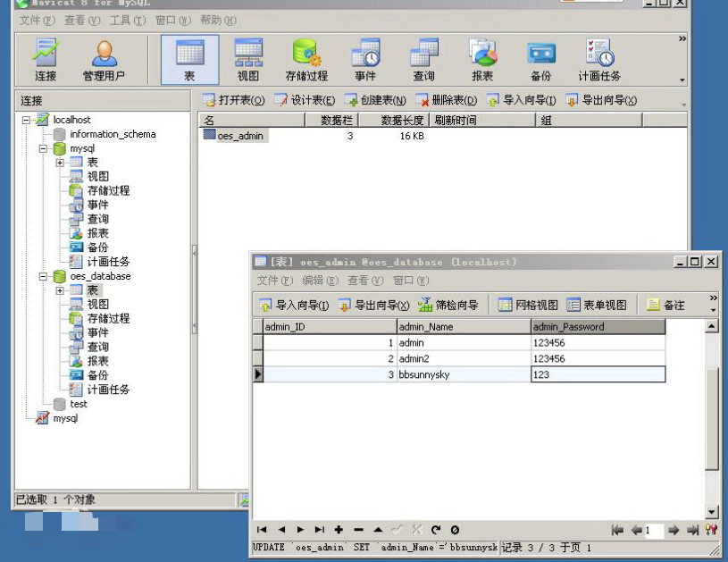728x562 pixels.
Task: Go to last page arrow button
Action: click(692, 530)
